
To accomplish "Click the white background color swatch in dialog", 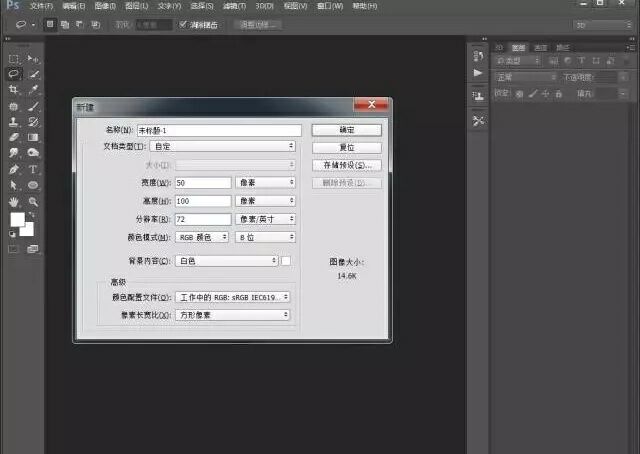I will click(x=286, y=261).
